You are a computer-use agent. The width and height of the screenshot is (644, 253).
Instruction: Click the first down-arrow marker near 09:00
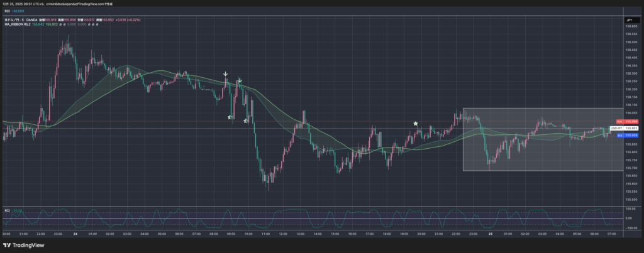[226, 74]
